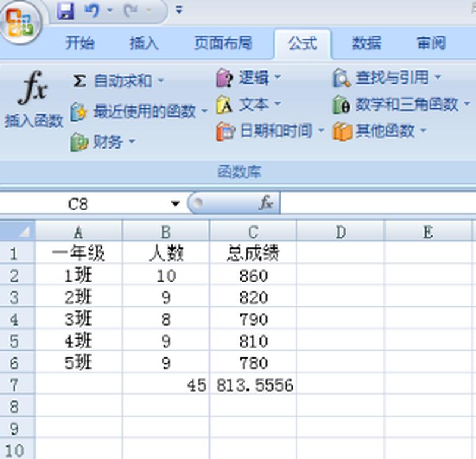Viewport: 476px width, 459px height.
Task: Open the 页面布局 tab
Action: [223, 43]
